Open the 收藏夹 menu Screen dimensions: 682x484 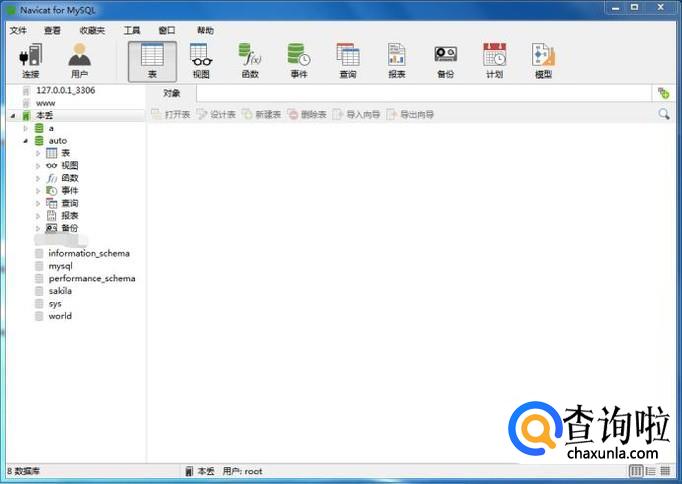[92, 30]
